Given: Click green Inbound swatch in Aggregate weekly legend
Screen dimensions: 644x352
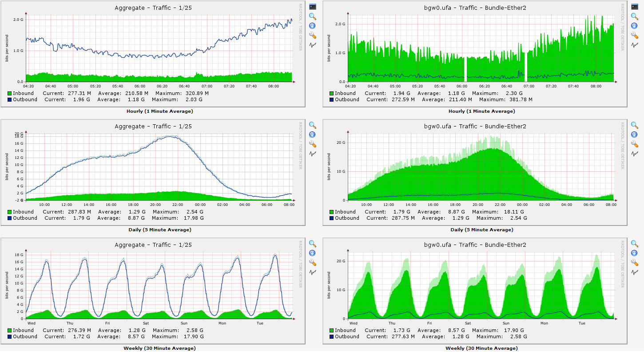Looking at the screenshot, I should (10, 331).
